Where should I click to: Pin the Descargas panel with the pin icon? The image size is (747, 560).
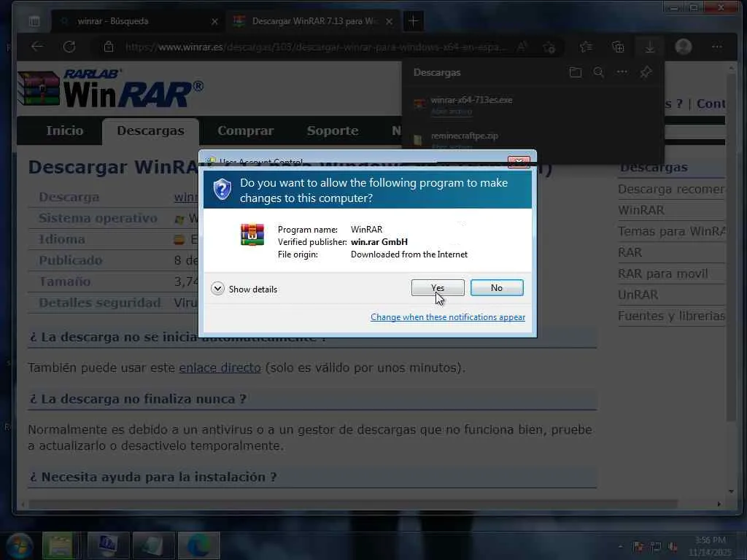point(646,72)
